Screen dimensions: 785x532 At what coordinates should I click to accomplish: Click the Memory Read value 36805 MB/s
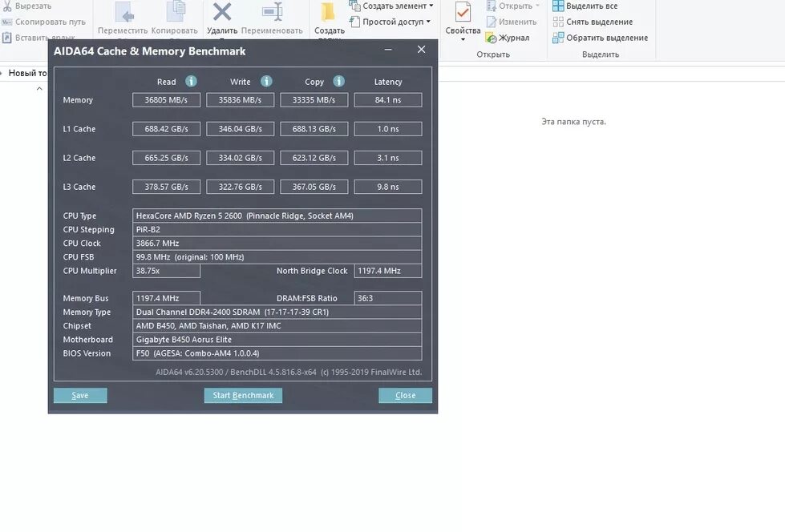[166, 100]
